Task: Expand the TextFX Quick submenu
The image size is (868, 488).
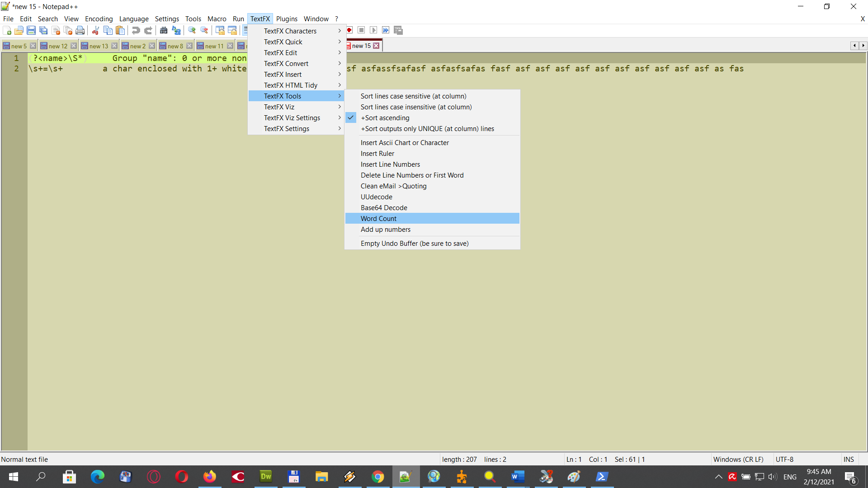Action: coord(297,42)
